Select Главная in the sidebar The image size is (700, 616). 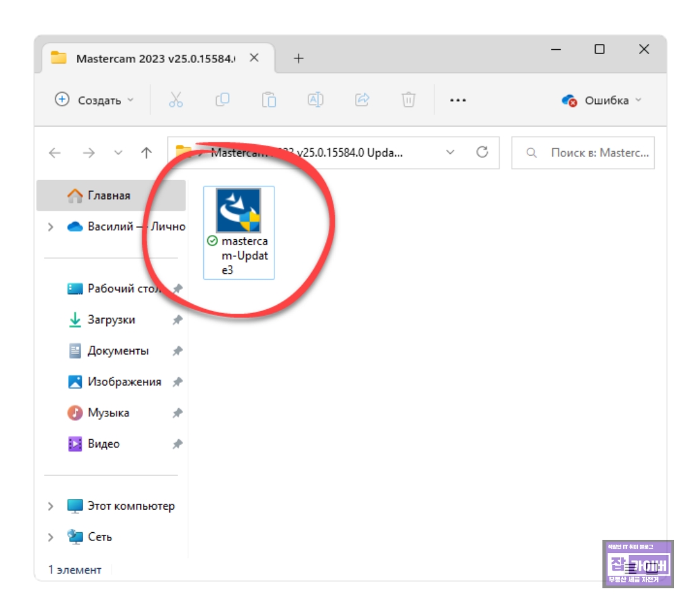[111, 196]
